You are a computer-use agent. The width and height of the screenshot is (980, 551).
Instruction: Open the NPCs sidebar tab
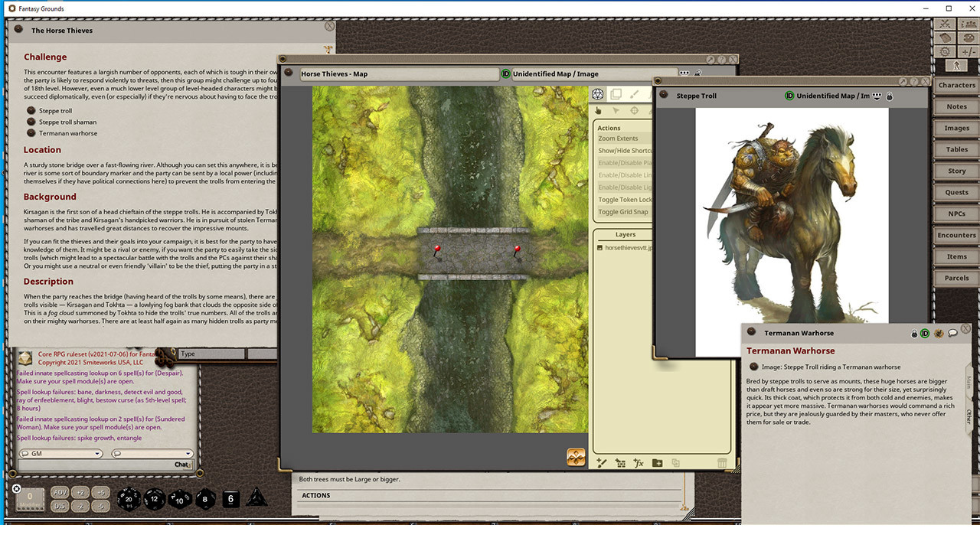point(955,214)
